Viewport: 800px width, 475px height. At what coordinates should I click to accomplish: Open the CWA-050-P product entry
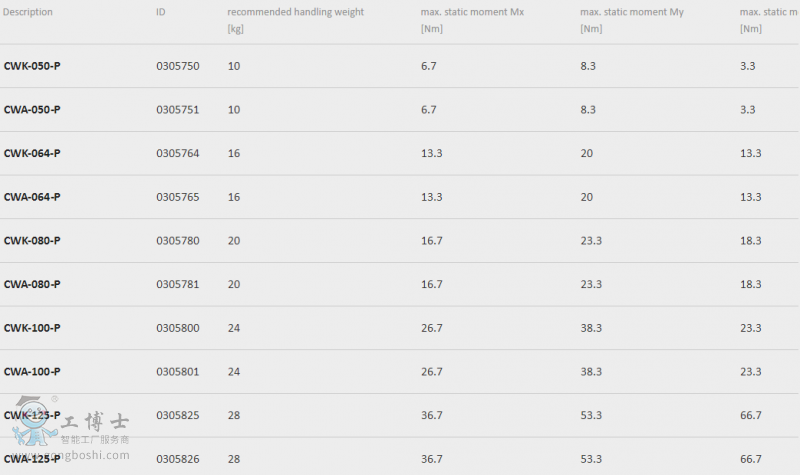tap(32, 110)
